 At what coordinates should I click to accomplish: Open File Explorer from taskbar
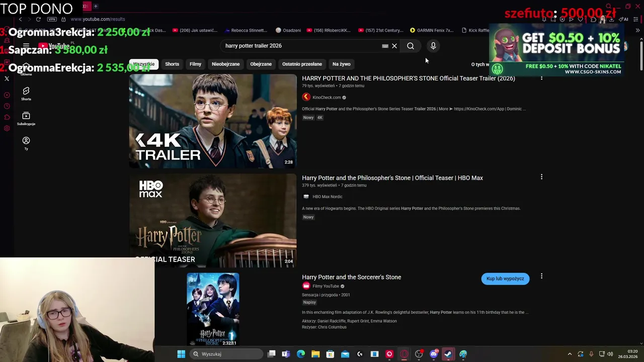(315, 354)
